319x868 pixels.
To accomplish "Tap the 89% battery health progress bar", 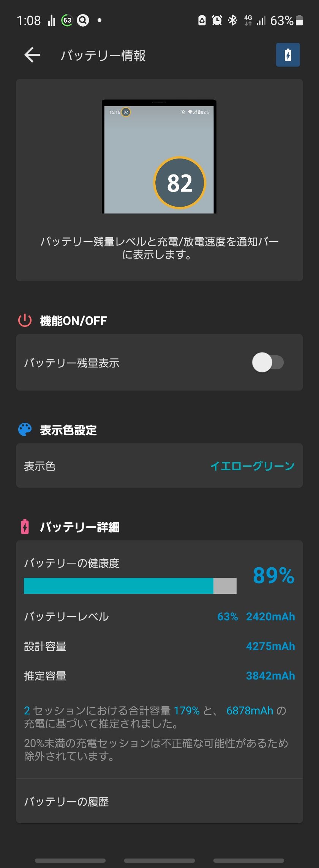I will point(130,585).
